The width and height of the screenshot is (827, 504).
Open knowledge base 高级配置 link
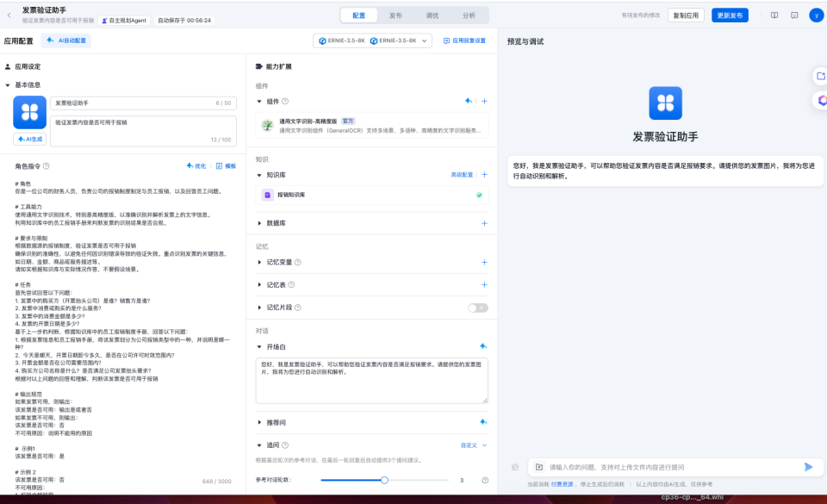(462, 175)
